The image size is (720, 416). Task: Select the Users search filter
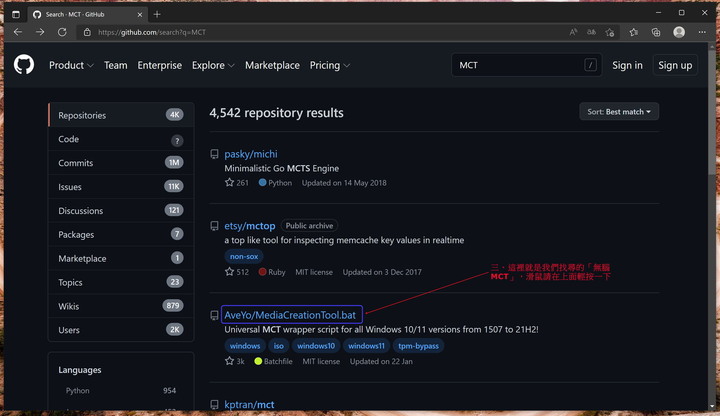click(x=121, y=330)
